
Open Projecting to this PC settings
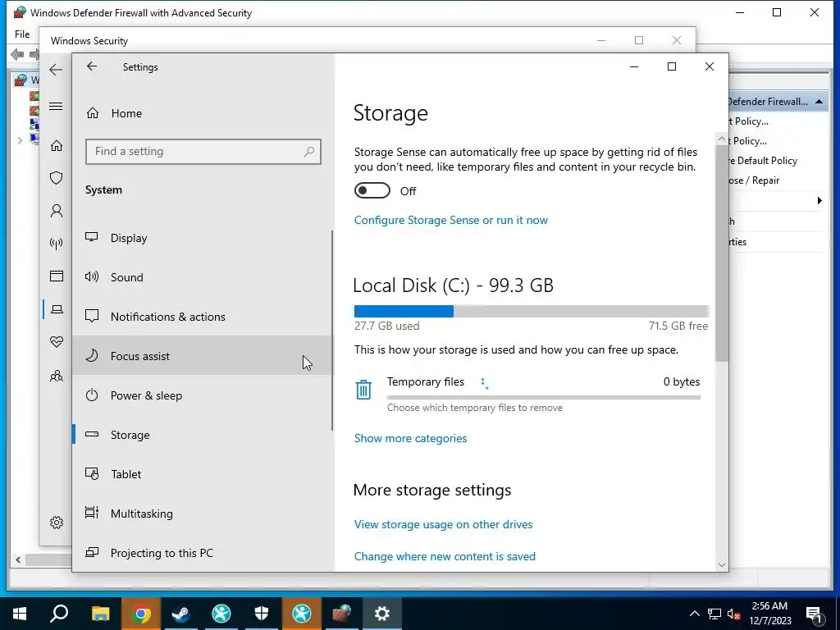(x=203, y=553)
